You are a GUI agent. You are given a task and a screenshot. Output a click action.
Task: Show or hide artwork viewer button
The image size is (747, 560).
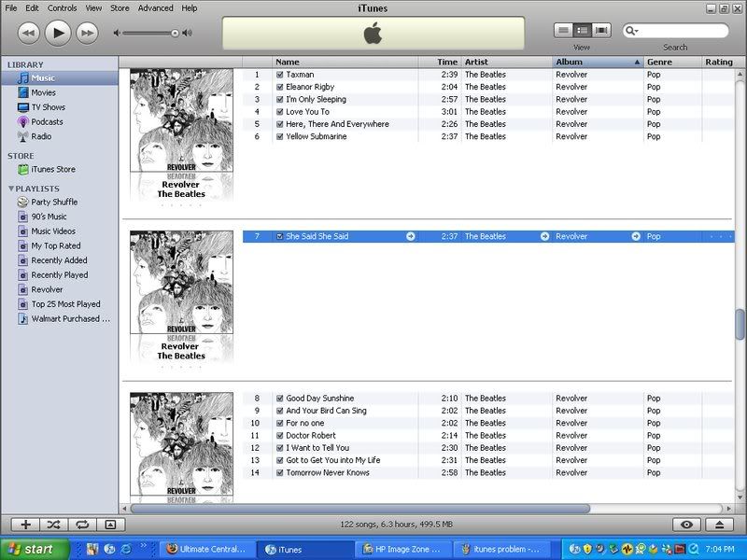pos(110,525)
